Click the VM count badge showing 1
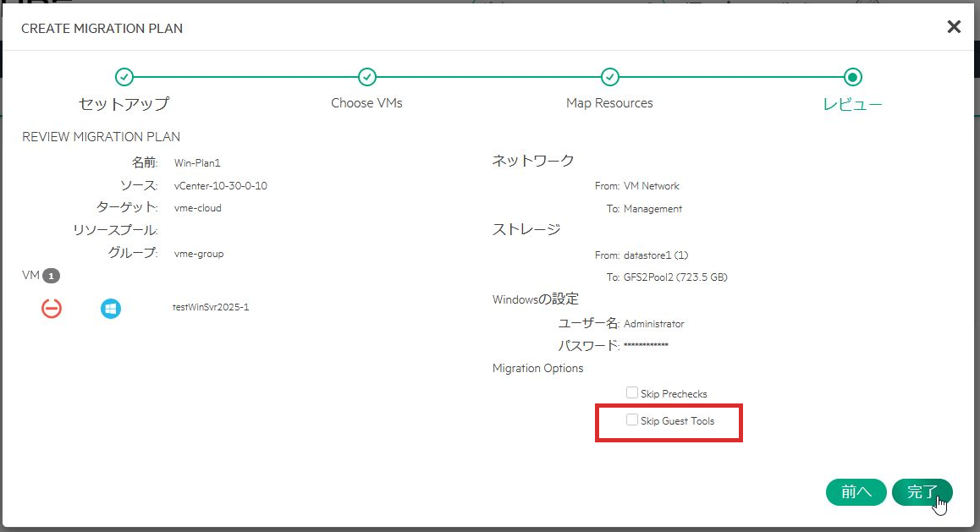 [51, 276]
